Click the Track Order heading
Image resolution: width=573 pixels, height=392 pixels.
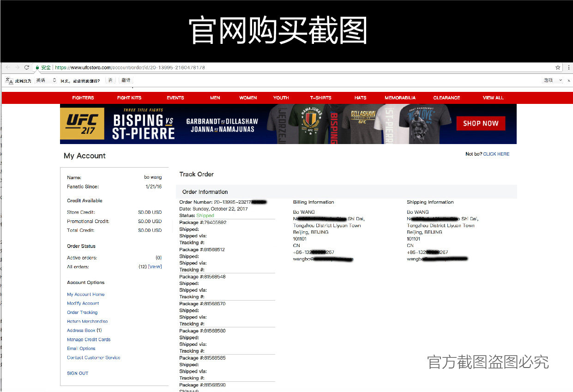point(197,175)
